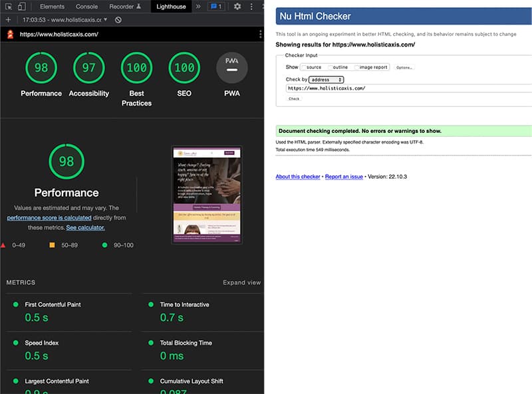Click the green 90–100 legend dot
The width and height of the screenshot is (532, 394).
[104, 245]
